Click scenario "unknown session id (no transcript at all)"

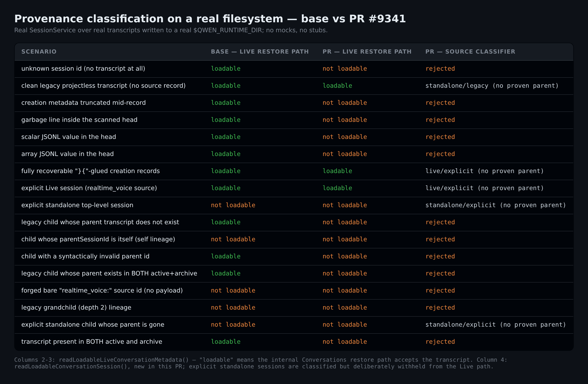[83, 69]
